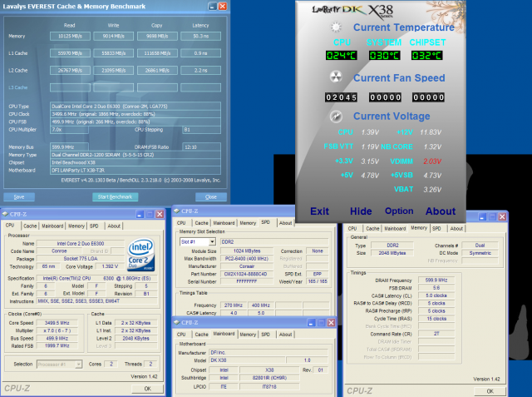Select About tab in CPU-Z processor window

pyautogui.click(x=114, y=226)
